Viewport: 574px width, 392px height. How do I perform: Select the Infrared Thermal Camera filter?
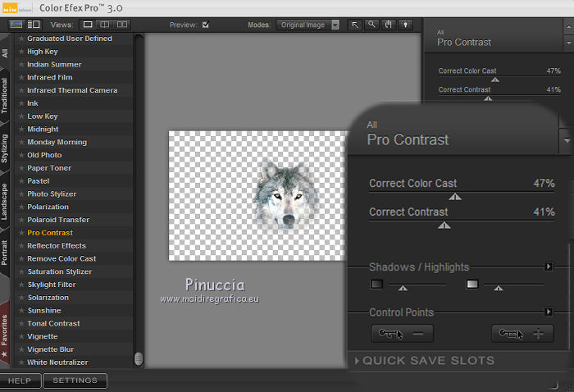[72, 90]
